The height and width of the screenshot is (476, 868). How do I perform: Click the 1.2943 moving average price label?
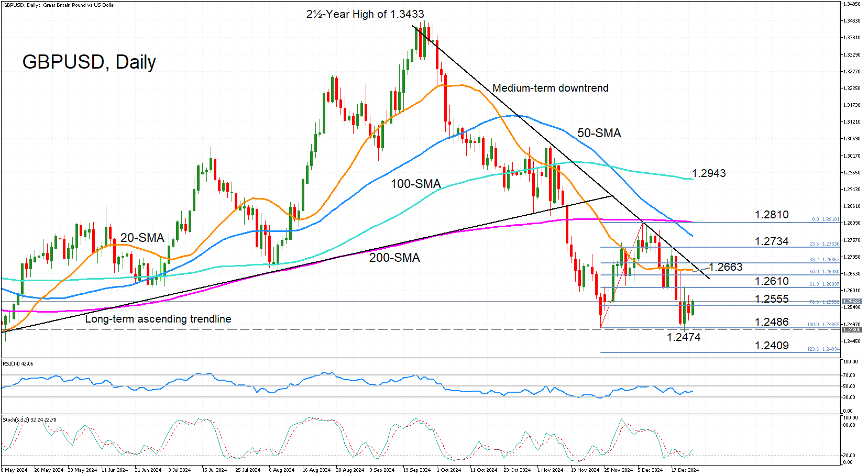[709, 173]
